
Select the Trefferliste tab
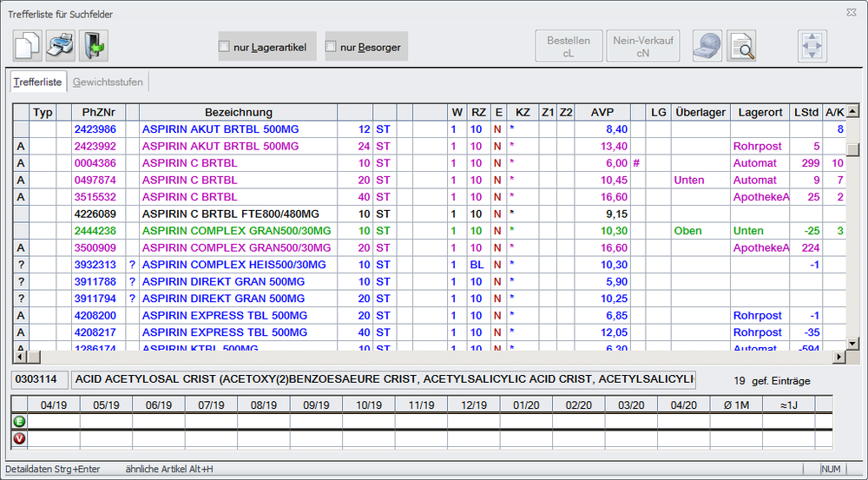pos(37,82)
